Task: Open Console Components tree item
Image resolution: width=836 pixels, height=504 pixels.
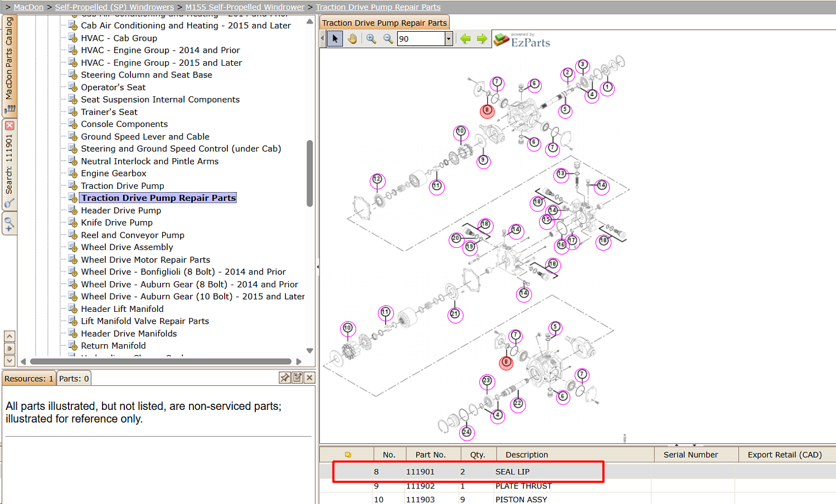Action: click(124, 124)
